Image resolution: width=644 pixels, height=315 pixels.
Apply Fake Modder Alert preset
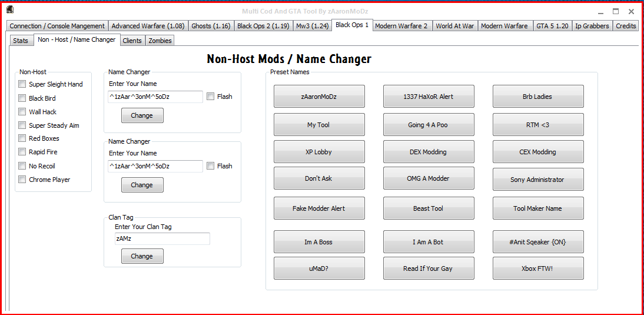coord(319,208)
